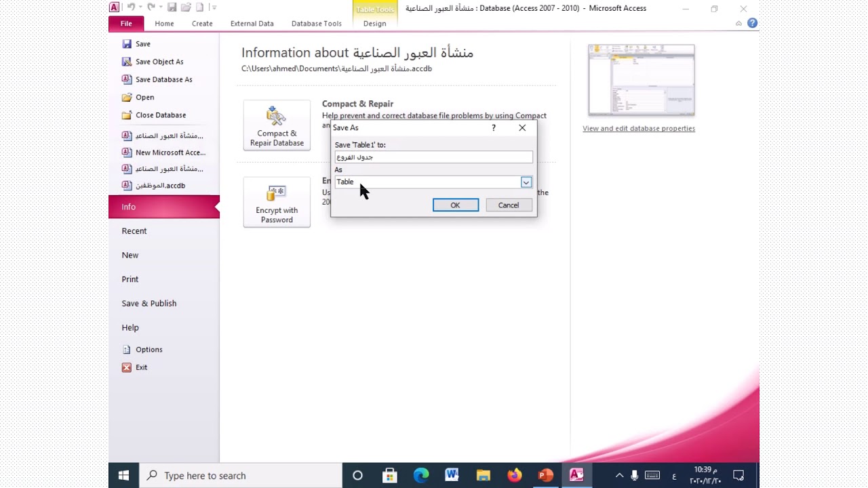868x488 pixels.
Task: Switch to the Create ribbon tab
Action: pos(202,24)
